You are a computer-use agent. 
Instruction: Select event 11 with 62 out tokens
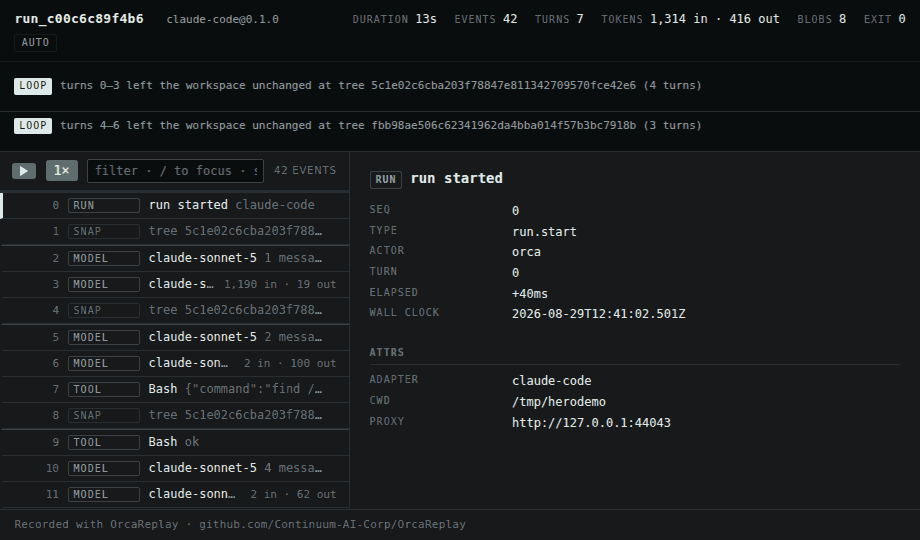coord(175,494)
